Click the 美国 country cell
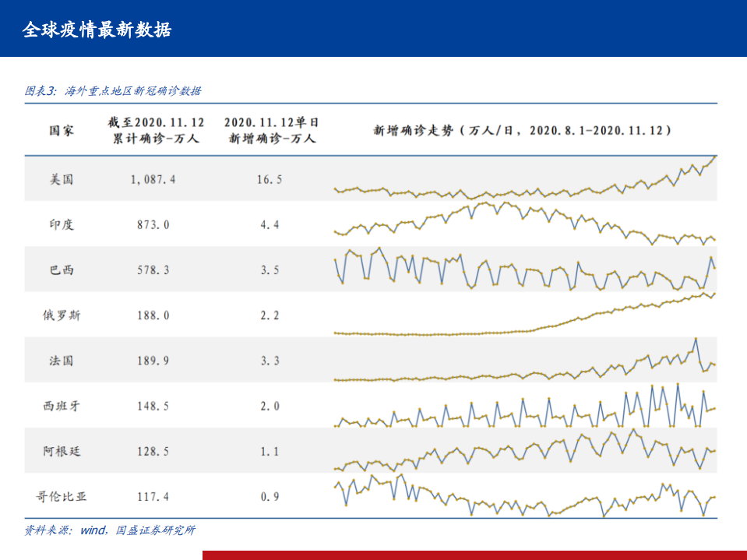The height and width of the screenshot is (560, 747). tap(62, 179)
